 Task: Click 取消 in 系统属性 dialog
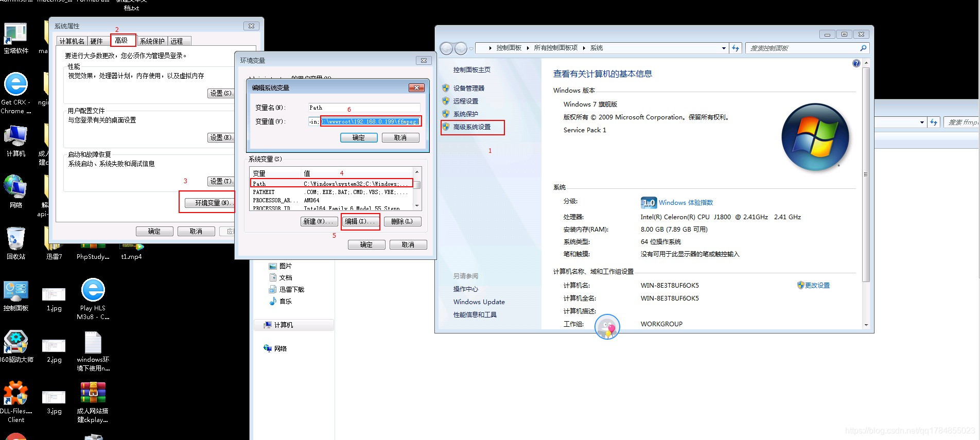(196, 231)
